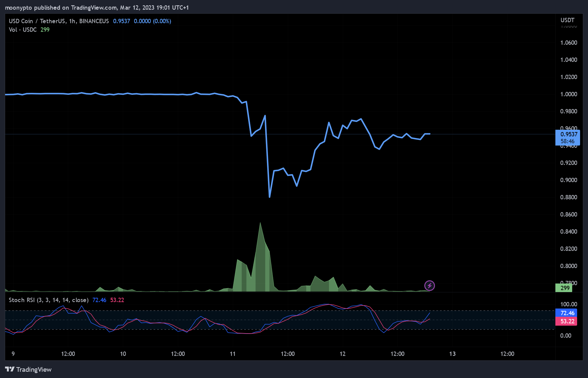The image size is (588, 378).
Task: Click the red Stoch RSI value 53.22 tag
Action: pos(566,321)
